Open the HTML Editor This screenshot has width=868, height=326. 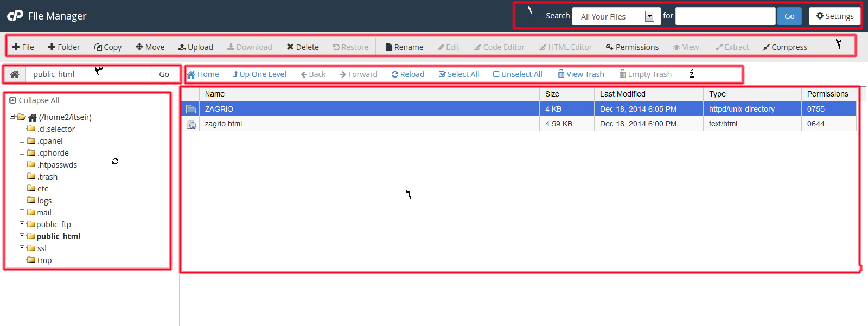coord(565,47)
